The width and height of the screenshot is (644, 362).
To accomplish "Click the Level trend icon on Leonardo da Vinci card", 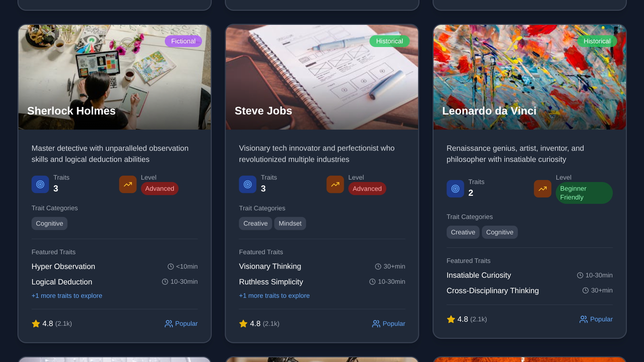I will coord(543,189).
